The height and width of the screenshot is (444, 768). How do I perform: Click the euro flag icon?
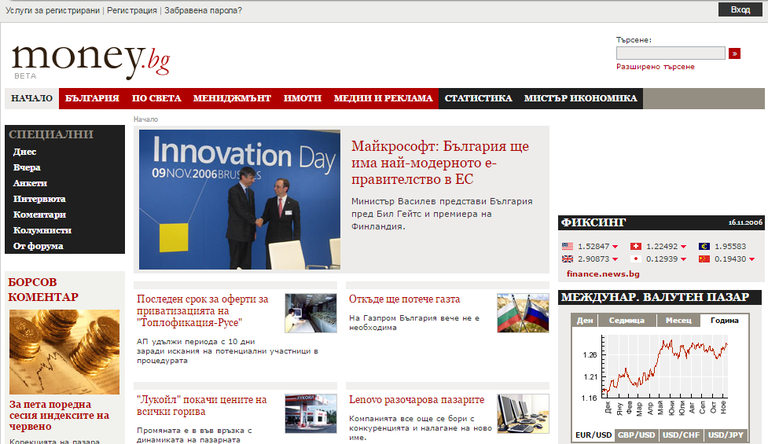tap(704, 246)
